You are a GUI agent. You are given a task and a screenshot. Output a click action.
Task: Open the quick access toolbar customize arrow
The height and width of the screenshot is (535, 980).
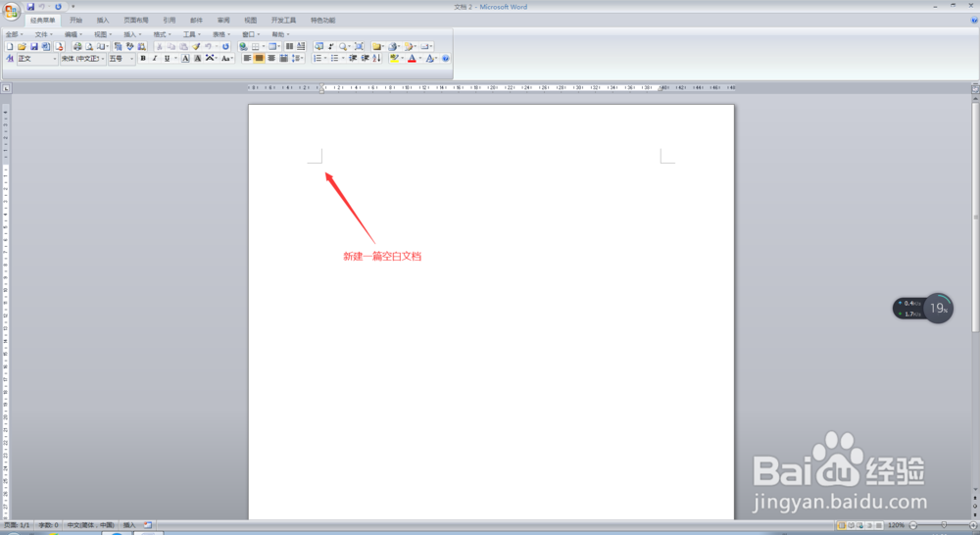73,6
